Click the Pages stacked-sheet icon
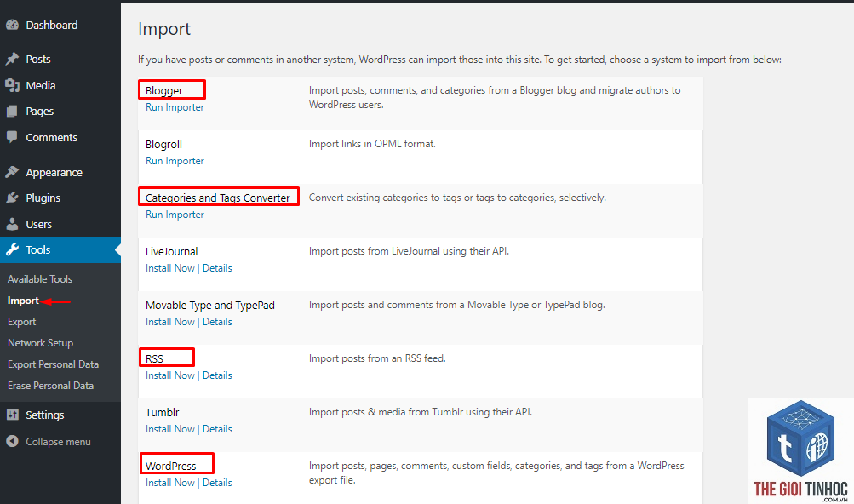 12,112
